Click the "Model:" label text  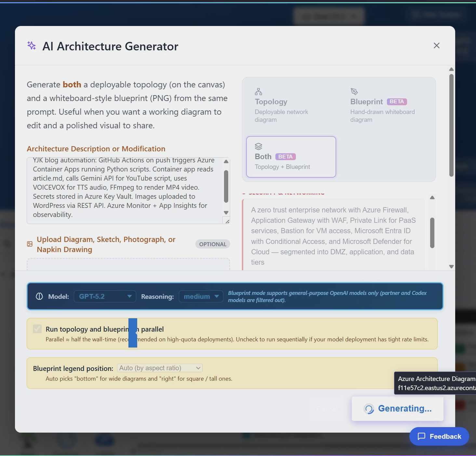[59, 297]
